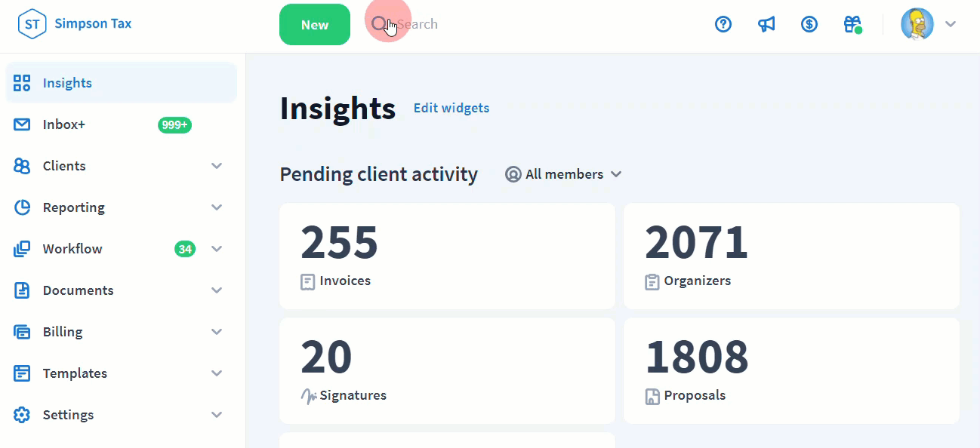
Task: Open the Workflow menu item
Action: [x=72, y=249]
